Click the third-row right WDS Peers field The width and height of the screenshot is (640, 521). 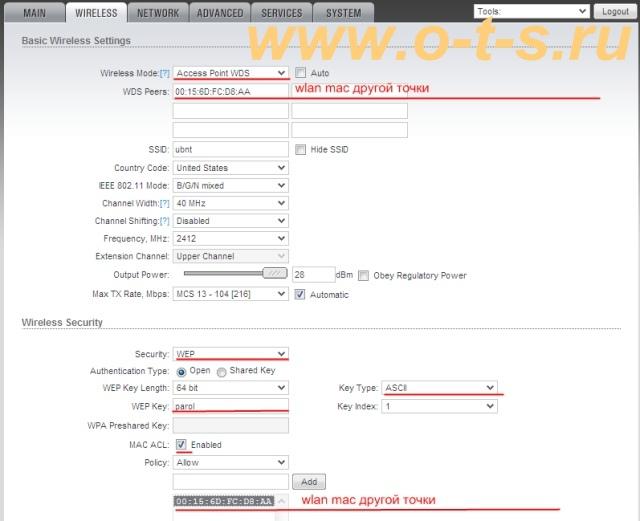[349, 130]
